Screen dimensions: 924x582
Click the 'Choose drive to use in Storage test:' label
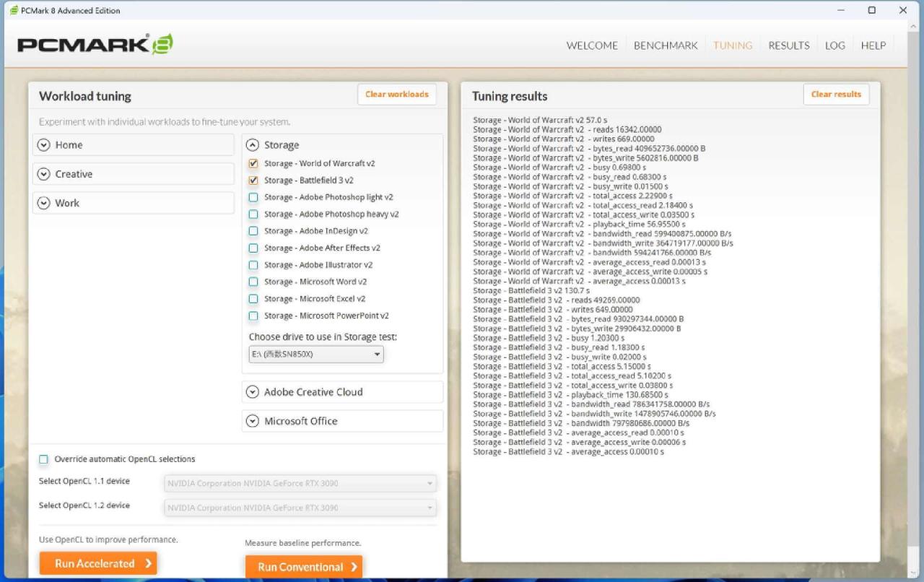323,337
